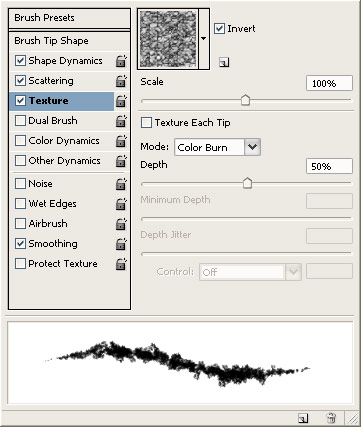Image resolution: width=361 pixels, height=427 pixels.
Task: Enable the Other Dynamics checkbox
Action: (x=20, y=161)
